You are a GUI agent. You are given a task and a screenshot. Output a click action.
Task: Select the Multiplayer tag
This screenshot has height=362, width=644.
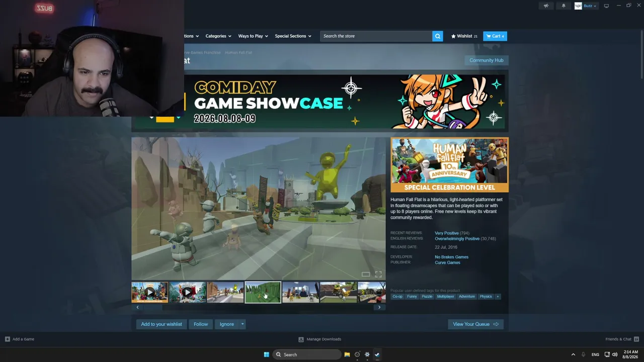click(446, 297)
